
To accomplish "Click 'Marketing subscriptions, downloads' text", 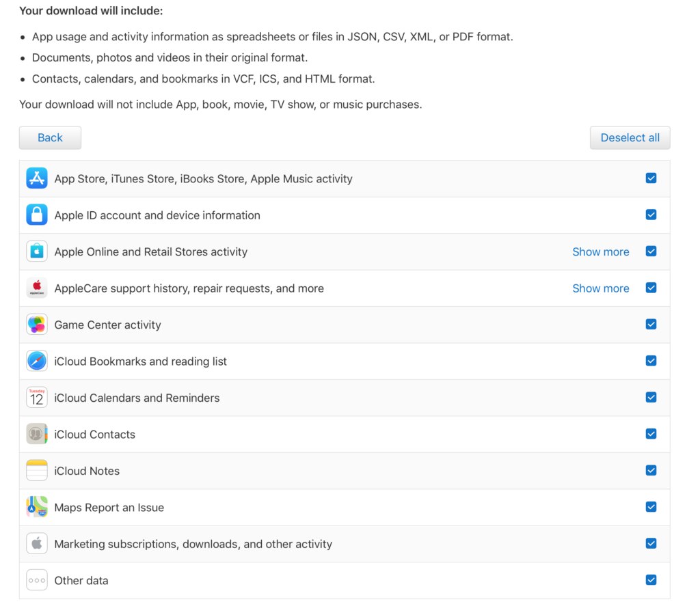I will coord(193,545).
